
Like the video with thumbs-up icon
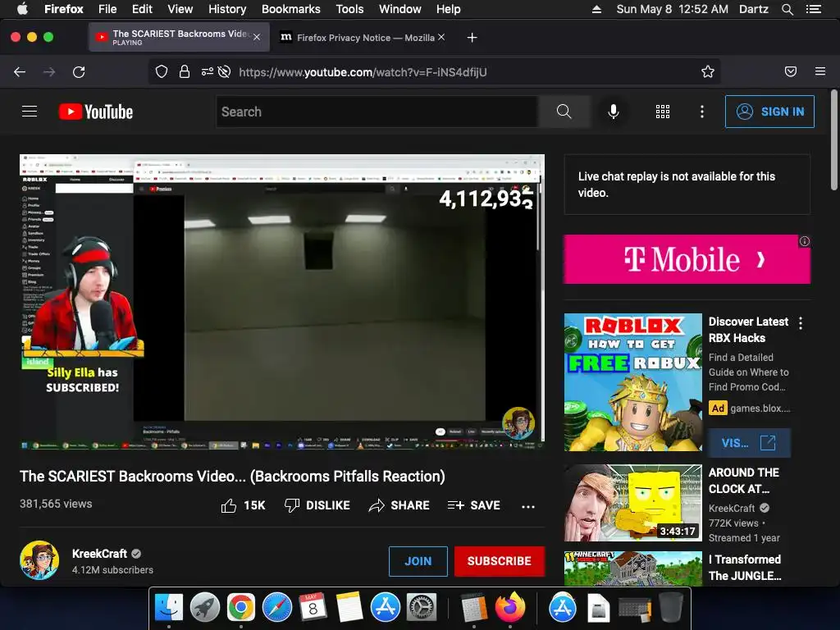[229, 505]
